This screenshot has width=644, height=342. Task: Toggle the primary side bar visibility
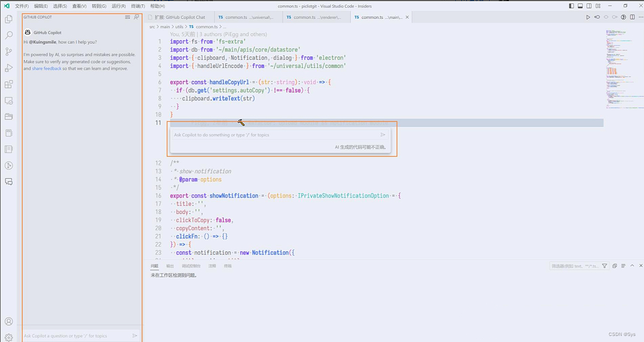(571, 6)
